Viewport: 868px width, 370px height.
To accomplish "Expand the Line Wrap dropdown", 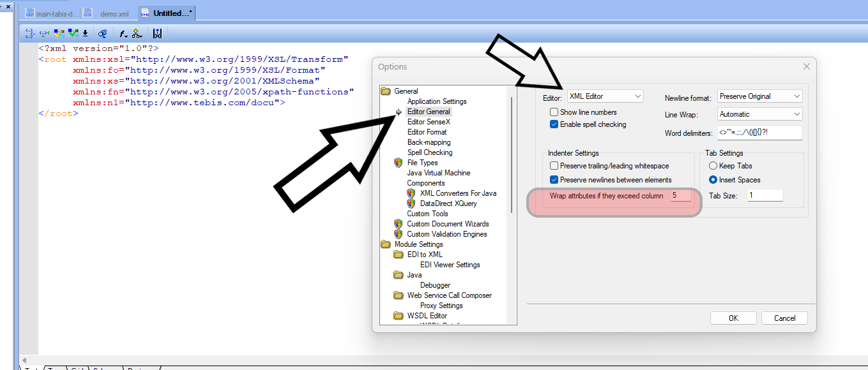I will pyautogui.click(x=759, y=114).
